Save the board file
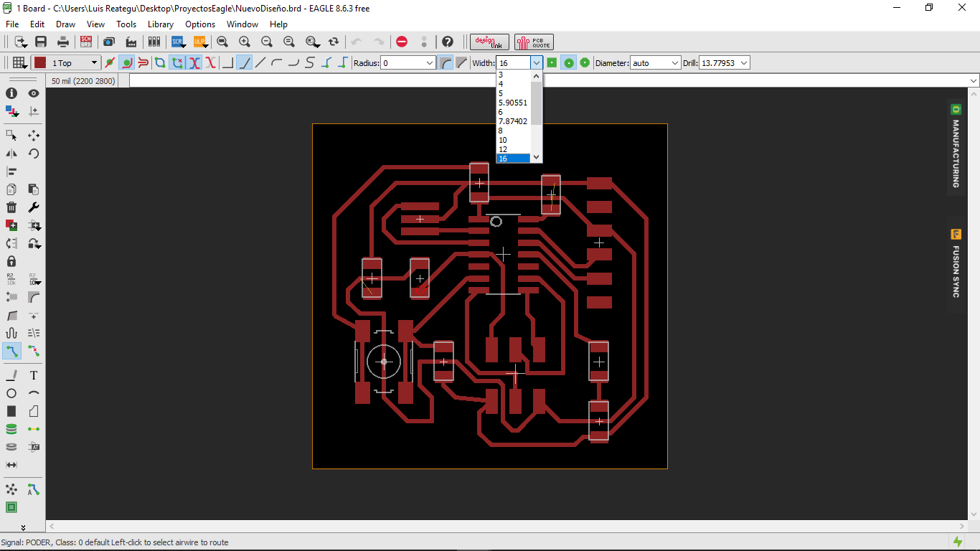 [41, 42]
